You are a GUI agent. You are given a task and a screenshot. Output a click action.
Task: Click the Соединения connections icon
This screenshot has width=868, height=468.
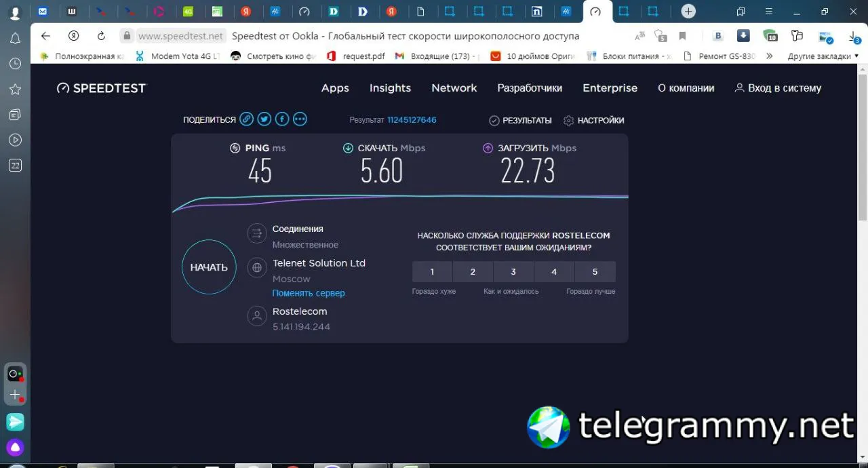click(257, 234)
